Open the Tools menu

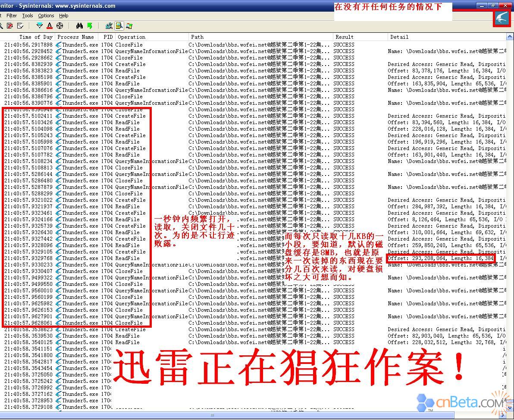pyautogui.click(x=28, y=16)
